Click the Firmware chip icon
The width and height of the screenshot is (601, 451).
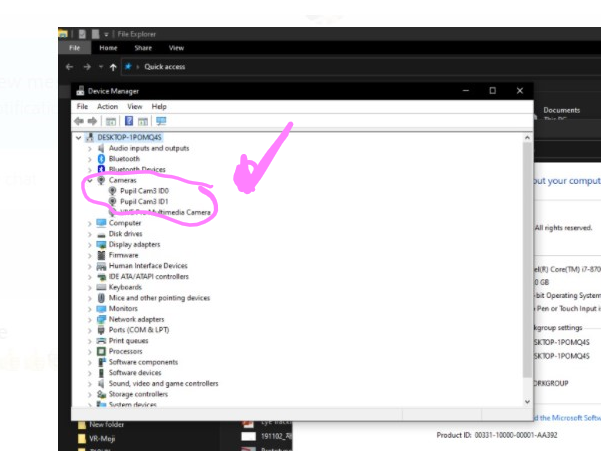point(101,255)
